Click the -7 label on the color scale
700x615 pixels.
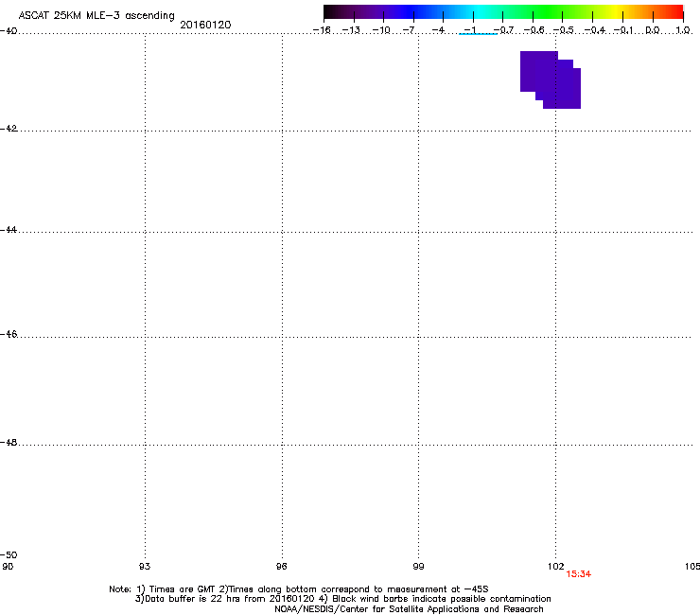click(x=409, y=30)
